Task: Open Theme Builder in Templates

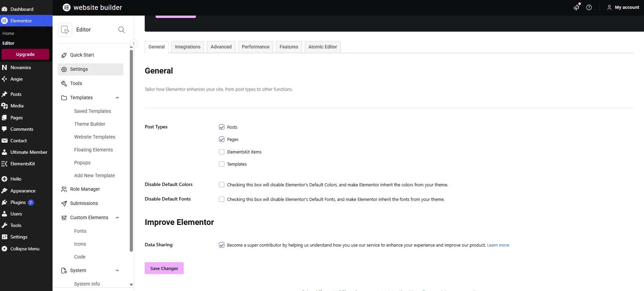Action: point(90,124)
